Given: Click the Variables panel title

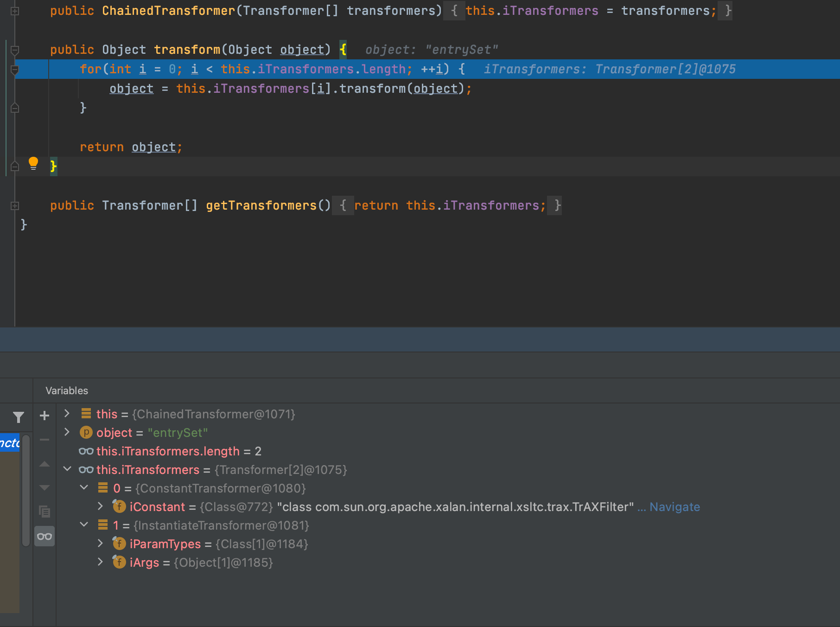Looking at the screenshot, I should [67, 390].
